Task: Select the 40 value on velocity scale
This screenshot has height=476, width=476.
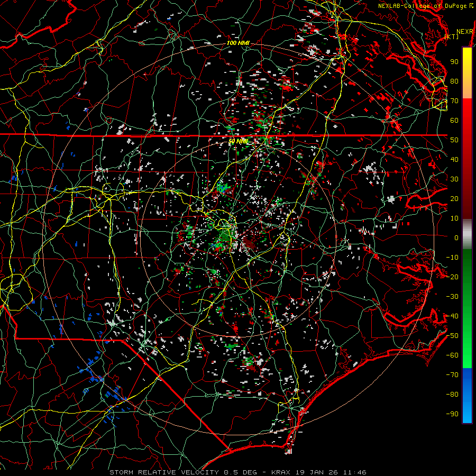Action: 454,160
